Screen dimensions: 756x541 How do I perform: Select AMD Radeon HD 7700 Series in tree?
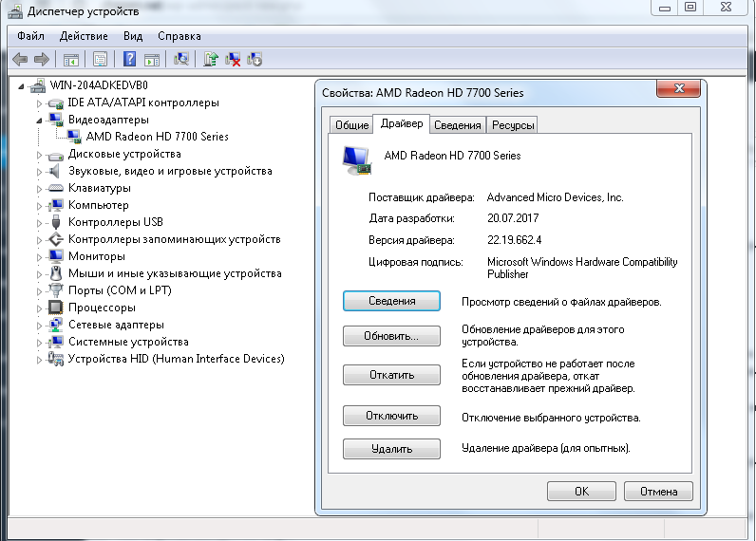157,137
